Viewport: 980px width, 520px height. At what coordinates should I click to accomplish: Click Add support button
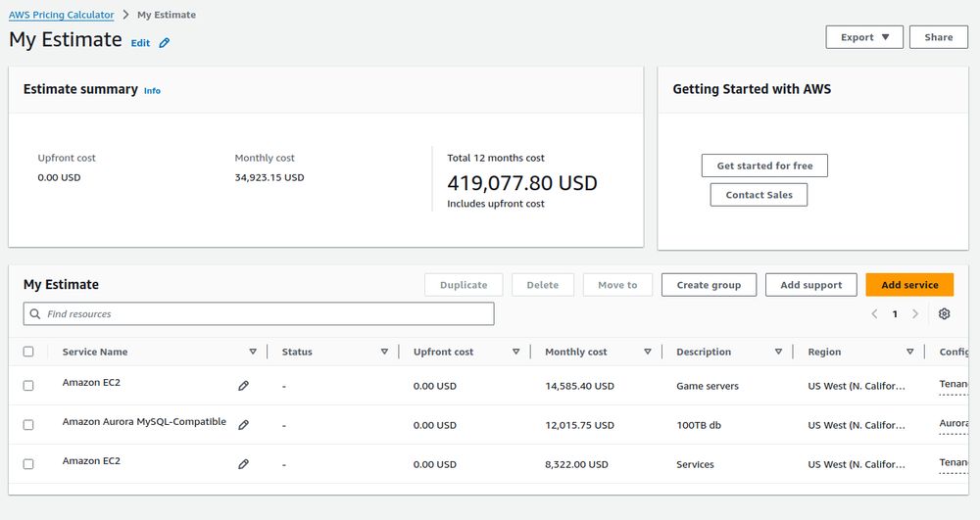[x=811, y=285]
